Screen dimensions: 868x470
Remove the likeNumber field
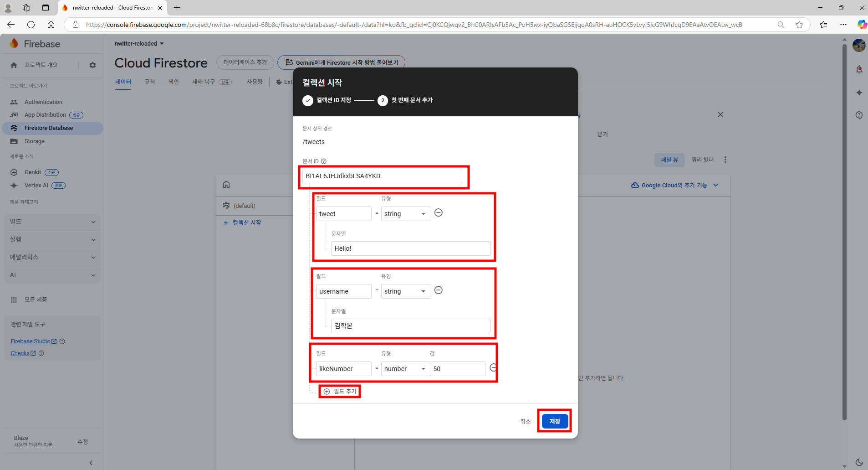(x=493, y=368)
